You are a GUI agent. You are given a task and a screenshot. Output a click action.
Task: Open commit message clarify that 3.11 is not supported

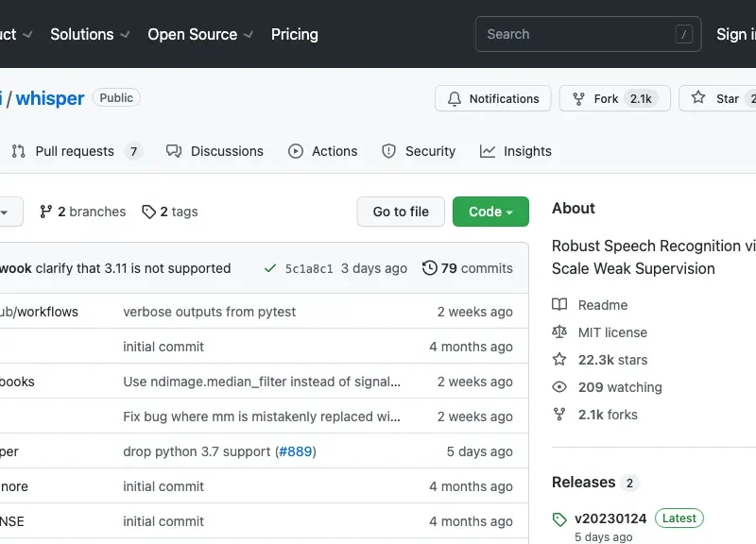click(133, 268)
